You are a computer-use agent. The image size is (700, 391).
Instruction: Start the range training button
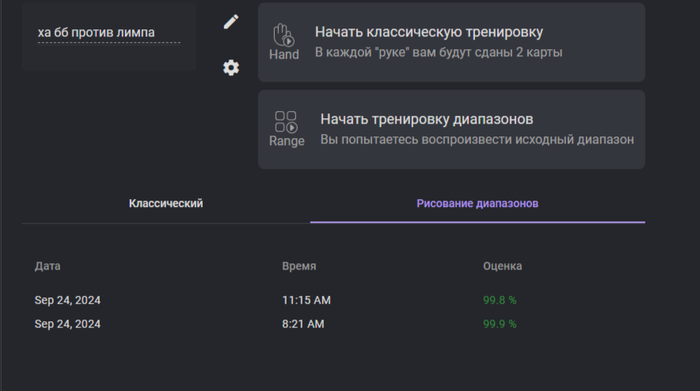click(451, 129)
